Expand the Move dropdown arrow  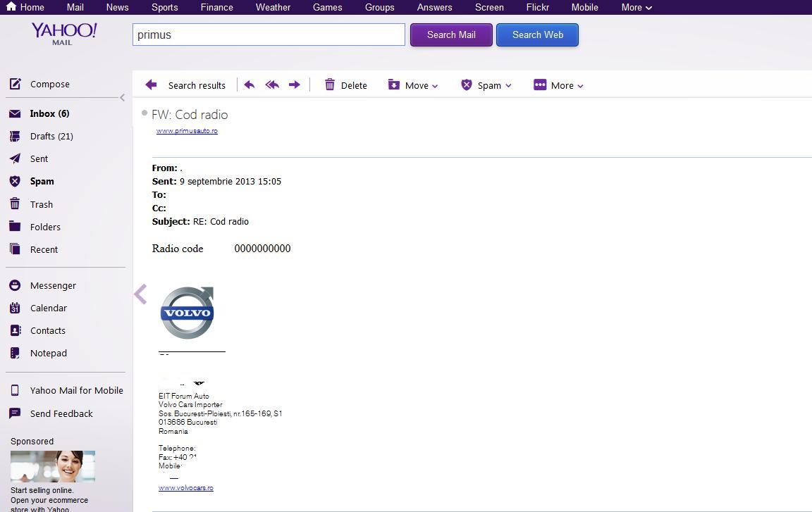(x=435, y=87)
